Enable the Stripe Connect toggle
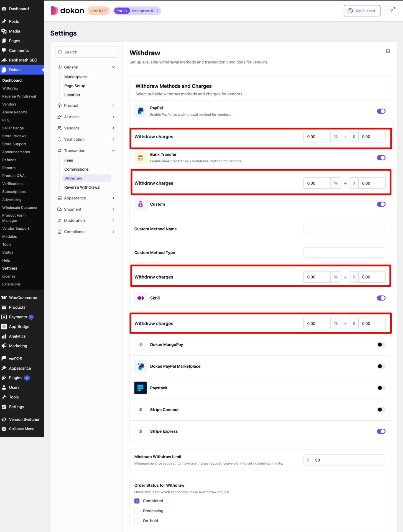403x532 pixels. pos(381,410)
